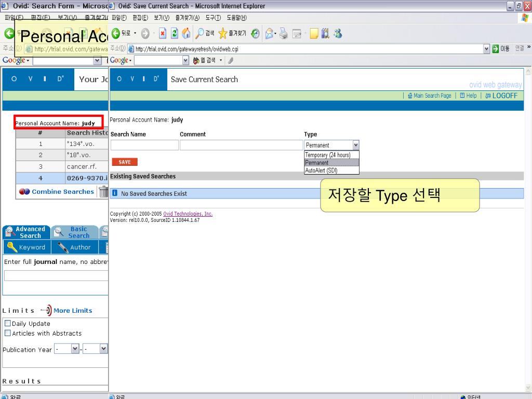Click the highlighter pen icon on Google toolbar
Screen dimensions: 532x399
point(231,60)
